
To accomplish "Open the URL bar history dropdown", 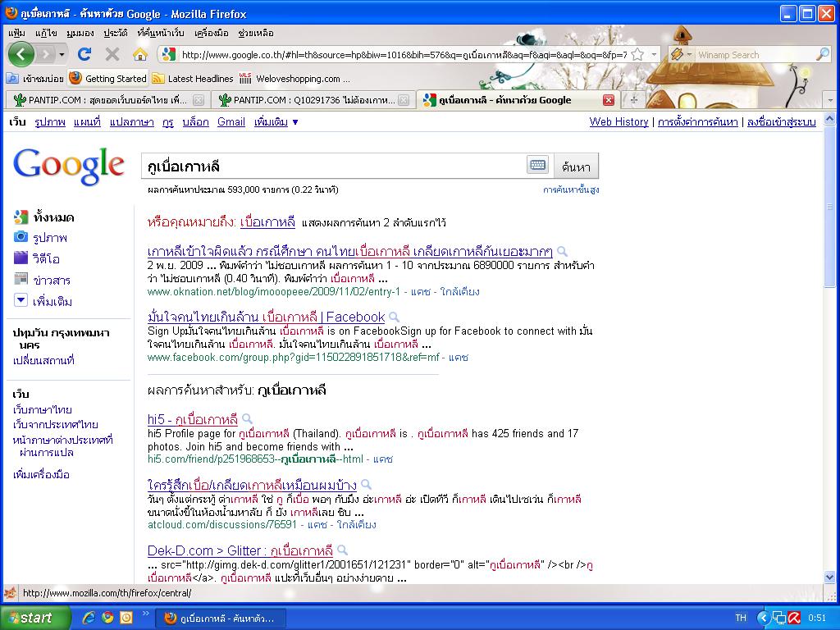I will (654, 54).
